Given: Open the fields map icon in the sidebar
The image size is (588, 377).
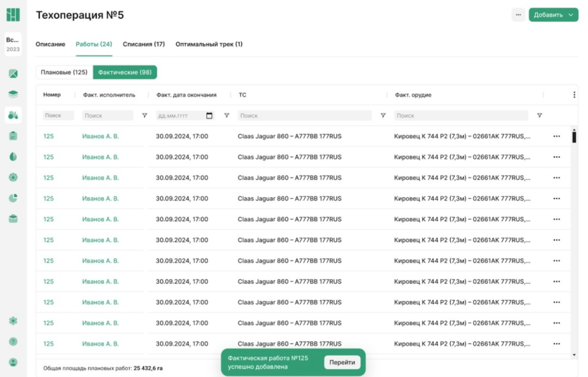Looking at the screenshot, I should tap(13, 74).
